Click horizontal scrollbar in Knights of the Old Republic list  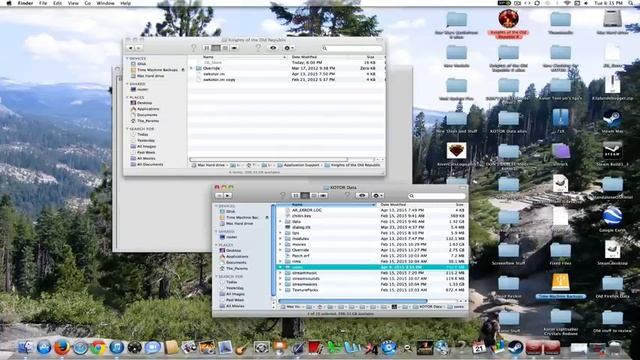[x=269, y=160]
